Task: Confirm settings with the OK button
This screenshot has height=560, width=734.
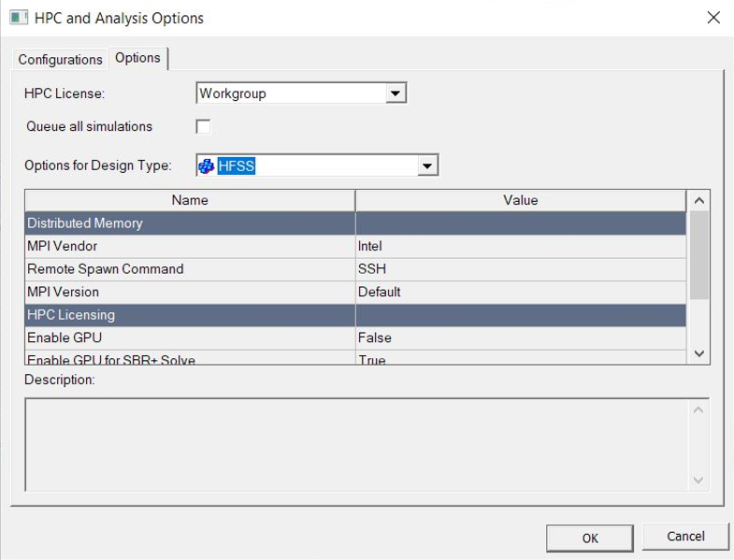Action: [x=590, y=538]
